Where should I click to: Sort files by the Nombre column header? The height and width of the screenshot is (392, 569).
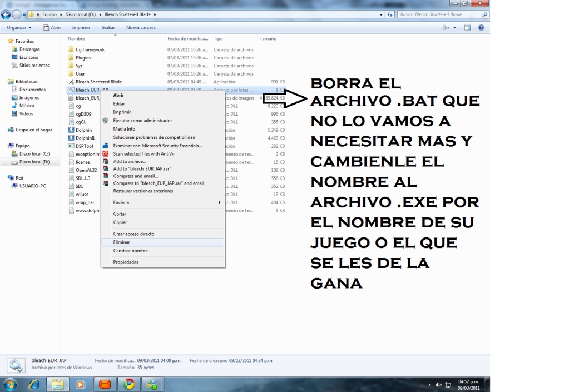pyautogui.click(x=115, y=38)
